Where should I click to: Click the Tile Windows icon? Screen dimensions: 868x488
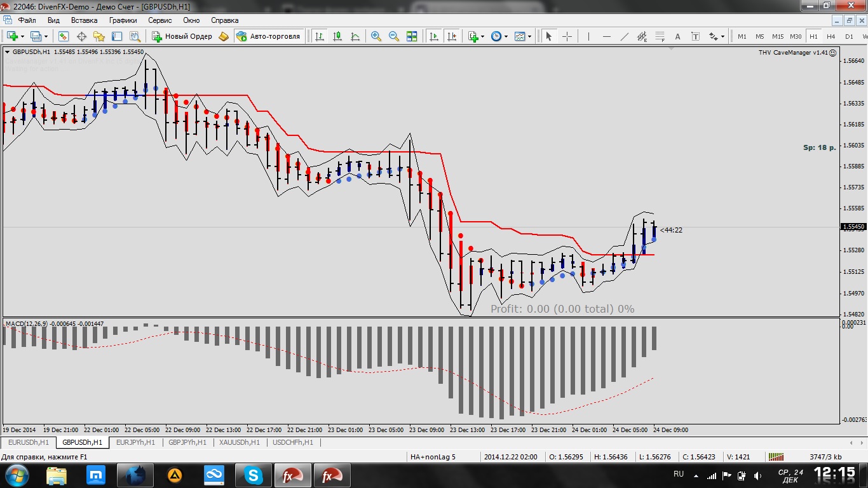(412, 36)
